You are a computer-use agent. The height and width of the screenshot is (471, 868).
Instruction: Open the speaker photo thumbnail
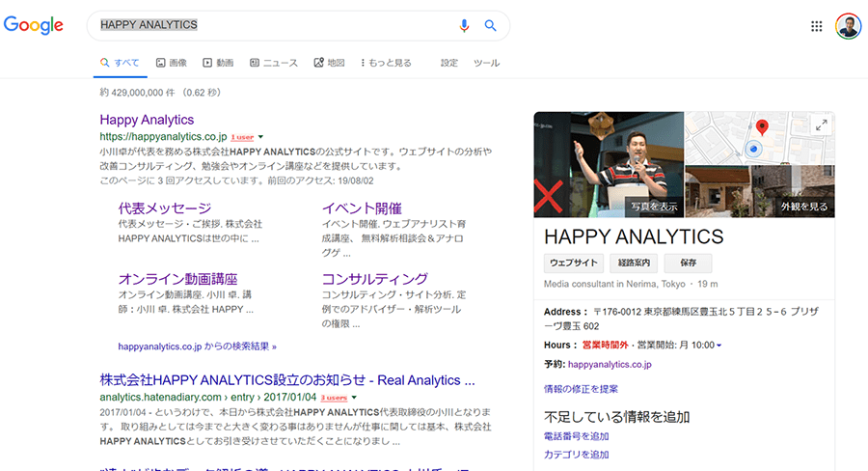coord(609,164)
